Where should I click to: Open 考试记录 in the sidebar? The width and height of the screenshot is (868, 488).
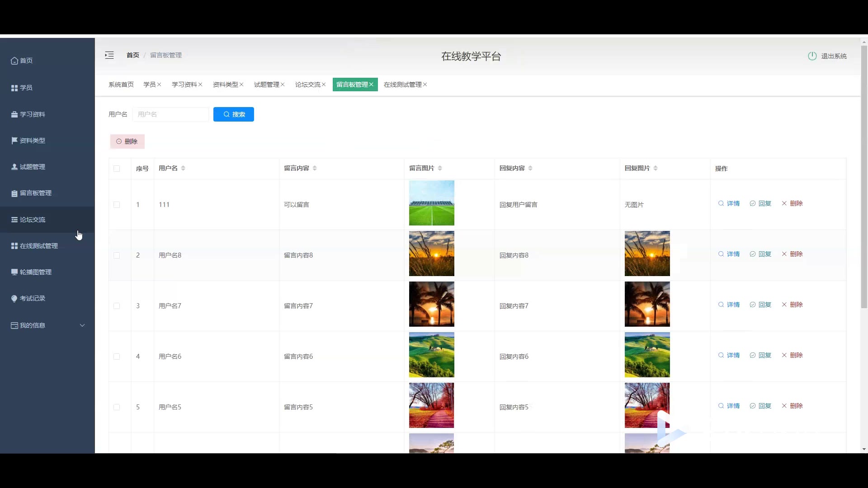pyautogui.click(x=32, y=298)
